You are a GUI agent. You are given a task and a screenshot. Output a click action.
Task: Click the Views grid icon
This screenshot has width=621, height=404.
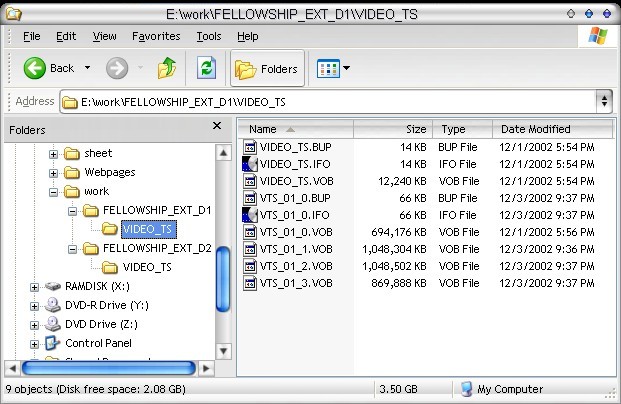[x=328, y=69]
